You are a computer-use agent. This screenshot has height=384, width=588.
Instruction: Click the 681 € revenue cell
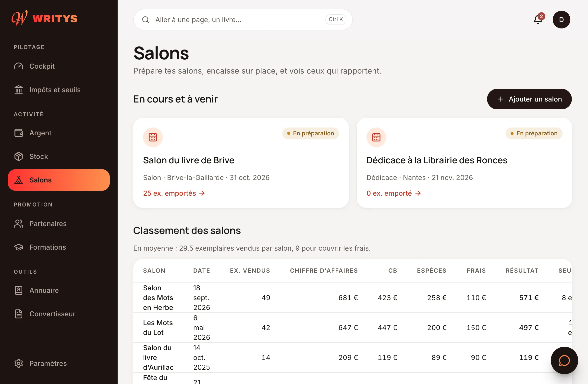(348, 298)
